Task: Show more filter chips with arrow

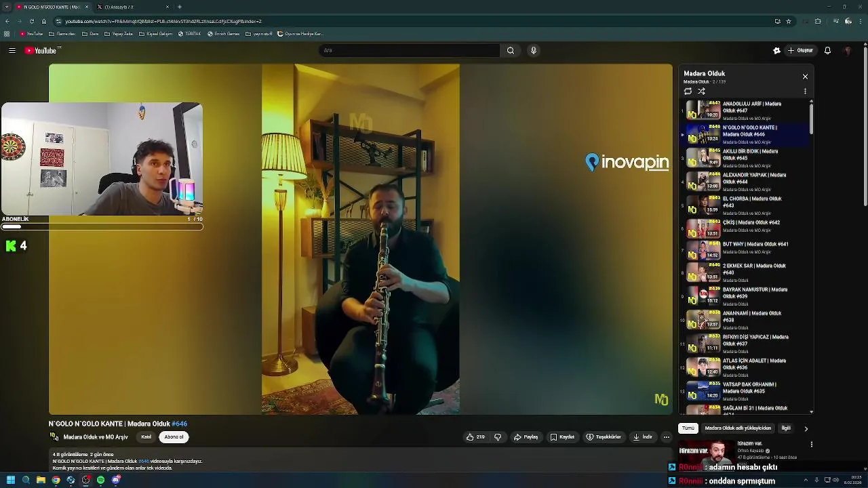Action: (806, 428)
